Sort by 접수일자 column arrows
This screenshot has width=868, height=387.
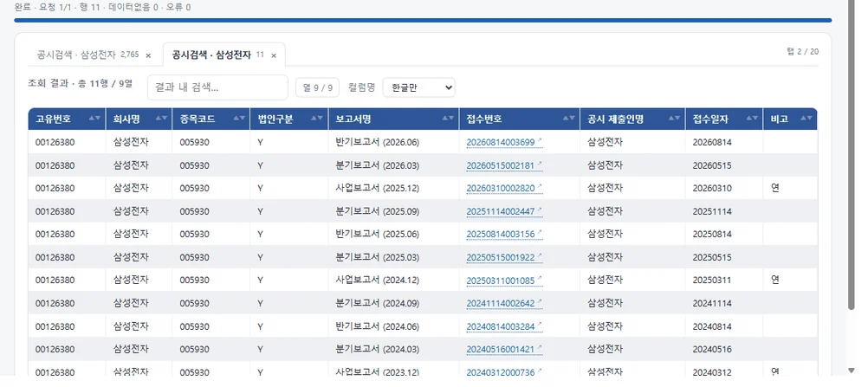point(752,119)
